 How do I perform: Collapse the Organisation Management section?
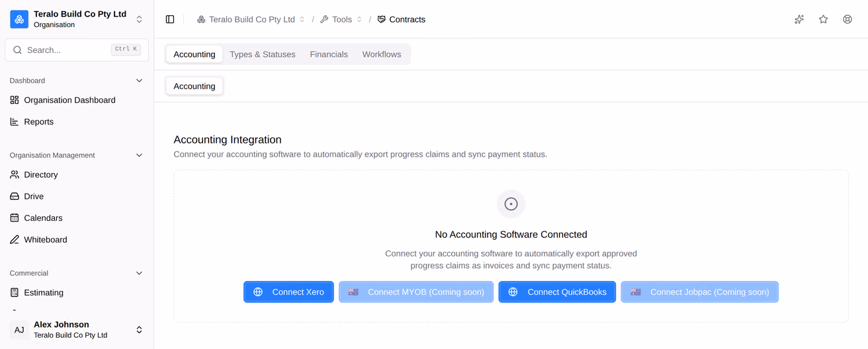(x=139, y=155)
